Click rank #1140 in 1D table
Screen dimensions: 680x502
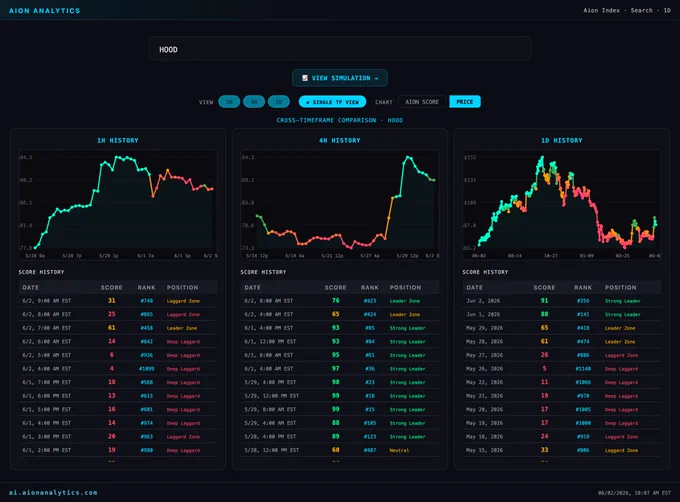(x=583, y=368)
